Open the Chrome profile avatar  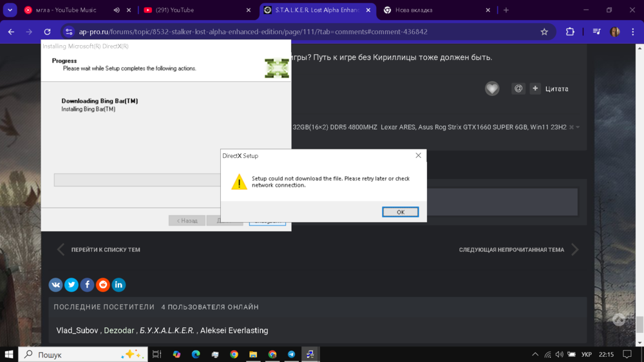pos(615,32)
